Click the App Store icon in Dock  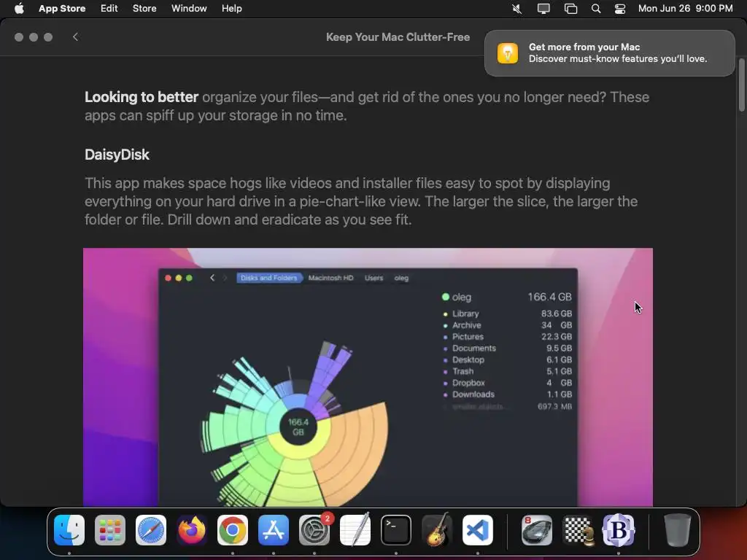(x=274, y=530)
